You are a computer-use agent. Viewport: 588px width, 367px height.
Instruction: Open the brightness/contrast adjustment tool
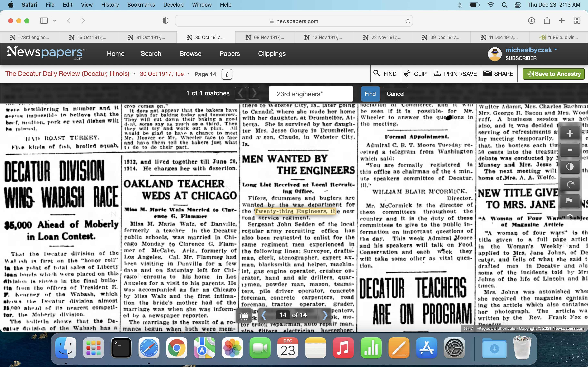pos(570,167)
